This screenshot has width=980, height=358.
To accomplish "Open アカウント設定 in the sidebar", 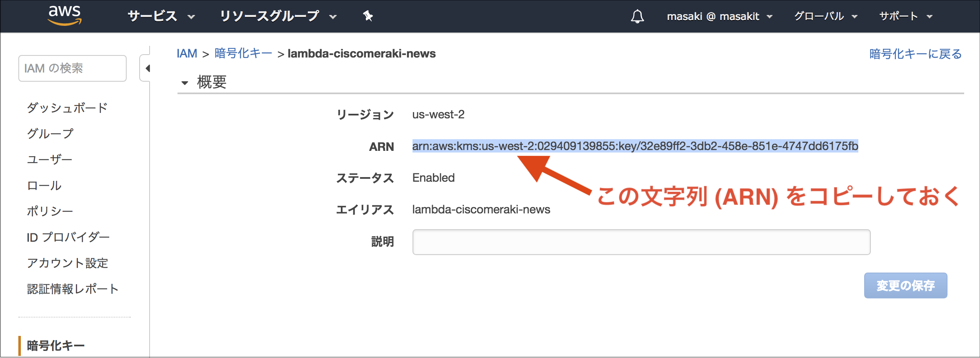I will point(67,263).
